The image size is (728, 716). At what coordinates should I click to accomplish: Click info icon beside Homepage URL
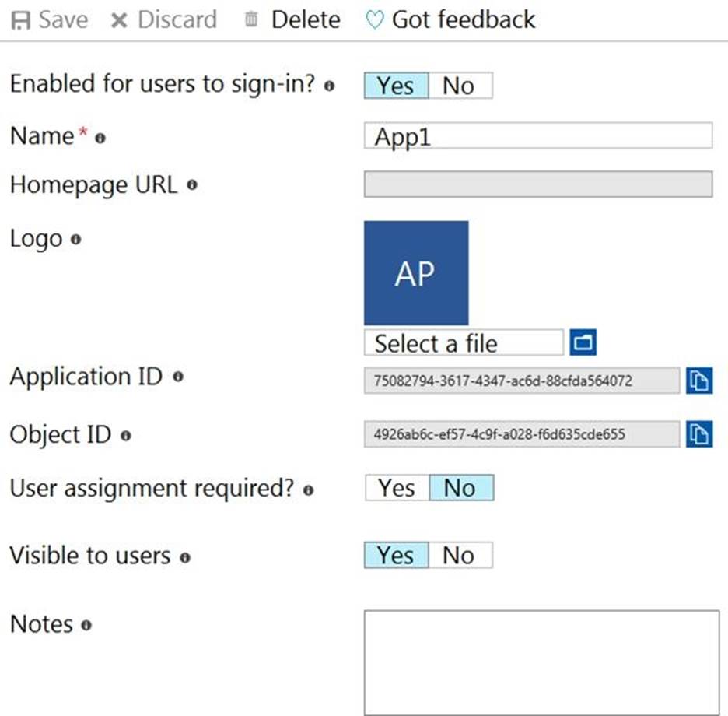coord(192,185)
